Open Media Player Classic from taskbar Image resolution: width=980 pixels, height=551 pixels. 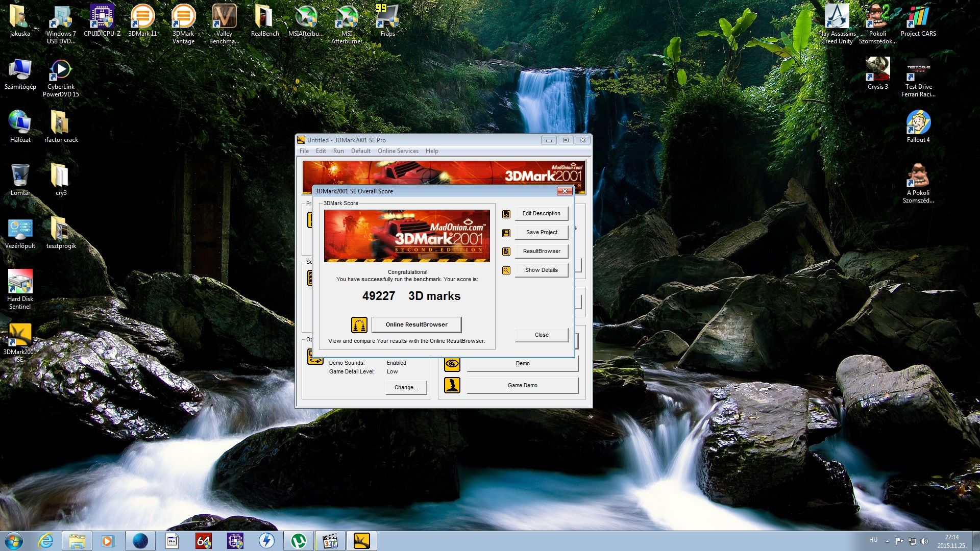[x=330, y=541]
